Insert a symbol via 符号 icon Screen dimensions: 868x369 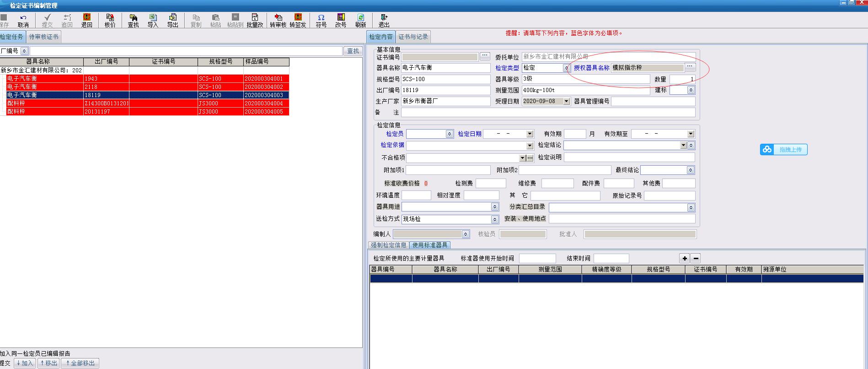(321, 21)
